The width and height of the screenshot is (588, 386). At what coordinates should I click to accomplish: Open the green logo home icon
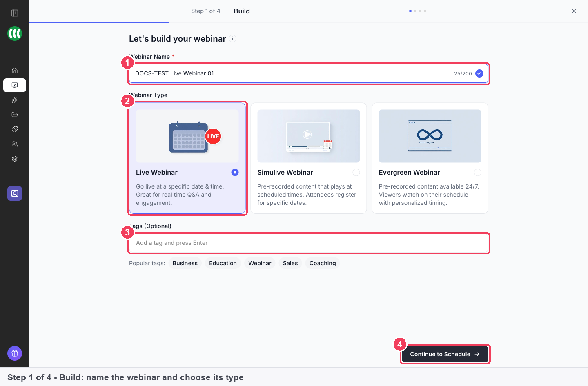click(15, 33)
